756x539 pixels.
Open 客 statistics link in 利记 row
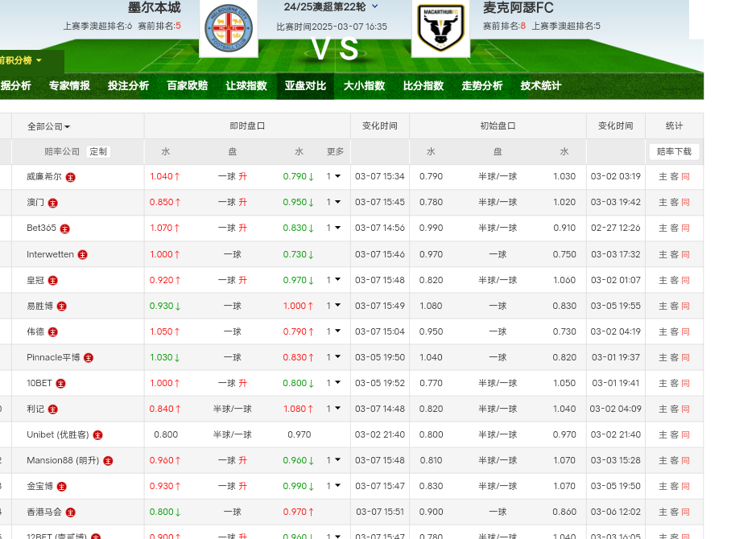point(674,409)
